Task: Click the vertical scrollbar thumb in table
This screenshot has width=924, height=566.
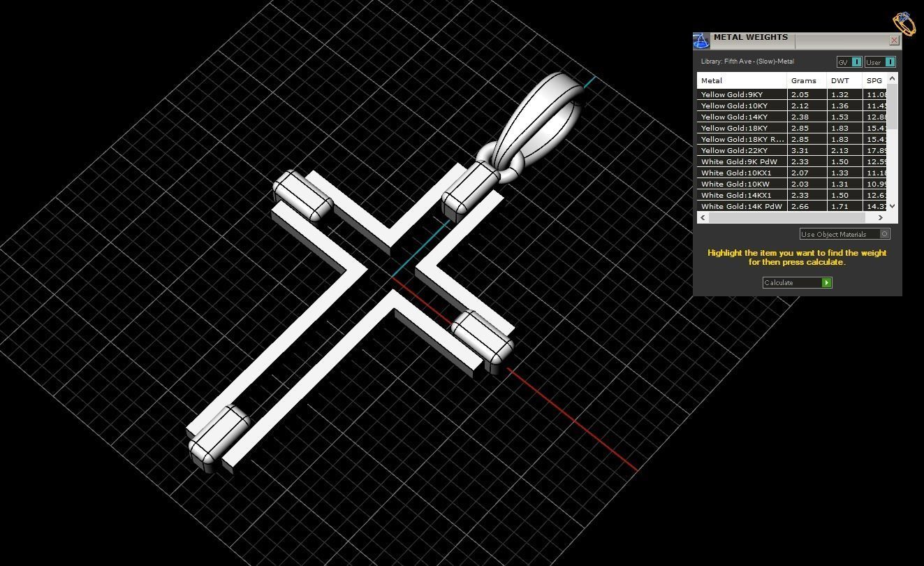Action: coord(893,106)
